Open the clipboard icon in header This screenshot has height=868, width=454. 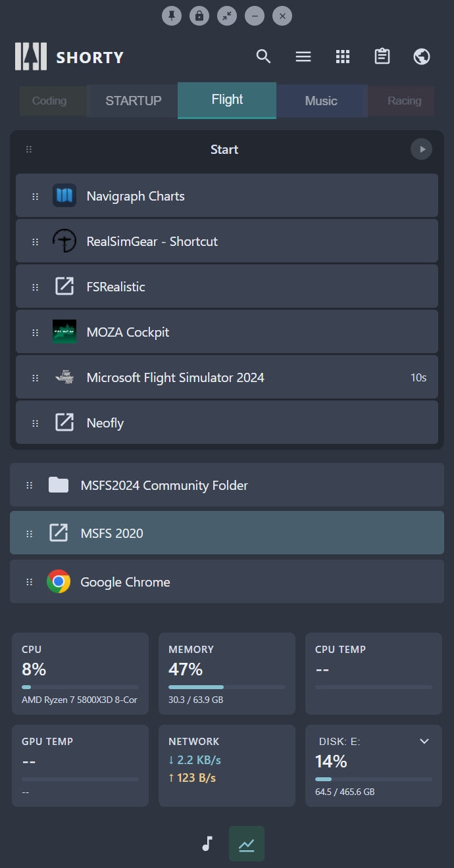(x=382, y=57)
